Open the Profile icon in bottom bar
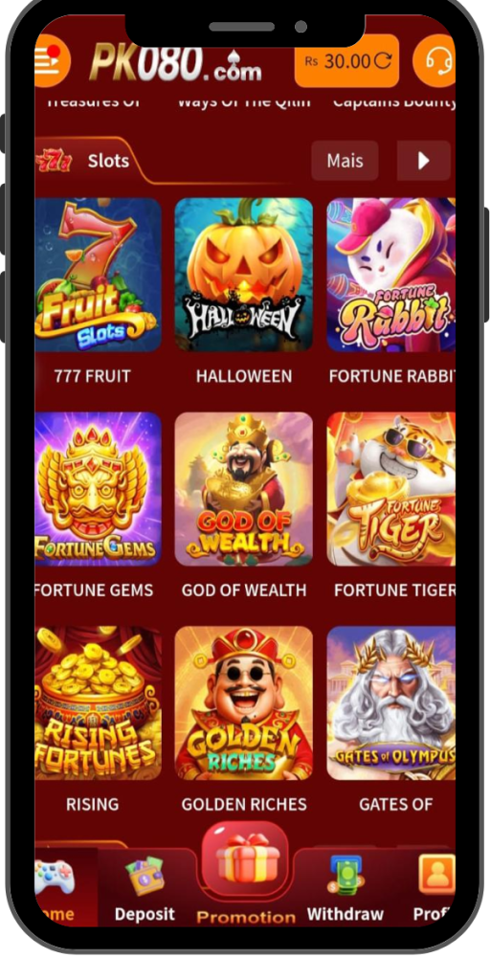 (436, 875)
